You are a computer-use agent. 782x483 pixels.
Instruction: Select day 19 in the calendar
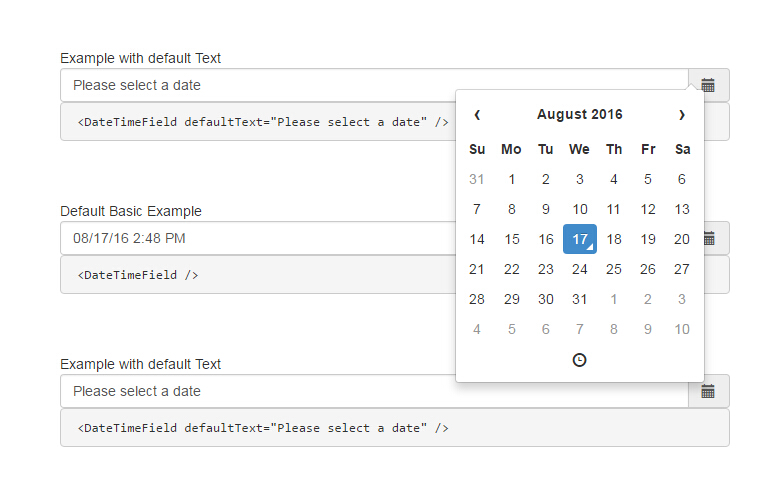(x=648, y=240)
